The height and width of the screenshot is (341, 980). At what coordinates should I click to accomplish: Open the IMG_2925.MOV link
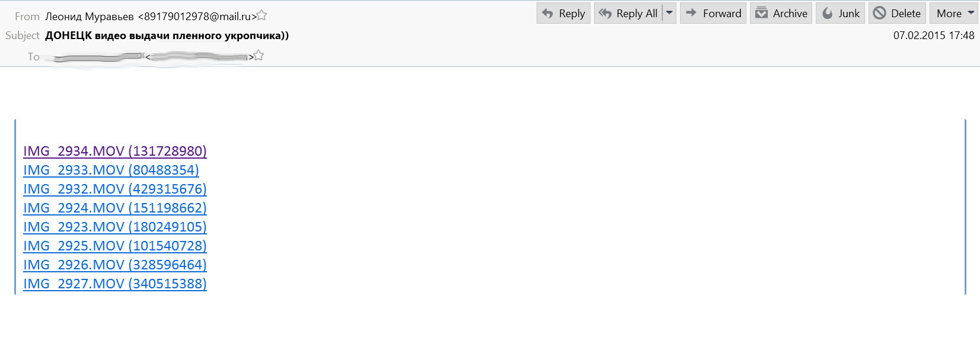114,246
